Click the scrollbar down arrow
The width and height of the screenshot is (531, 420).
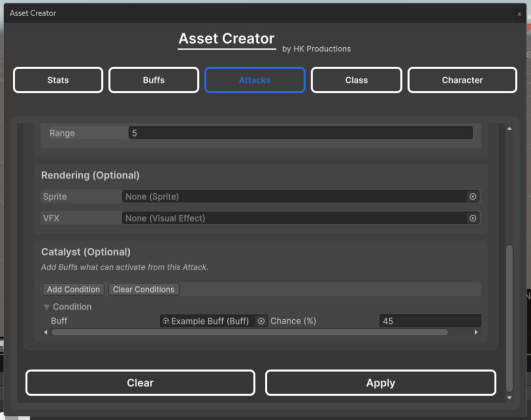coord(510,397)
